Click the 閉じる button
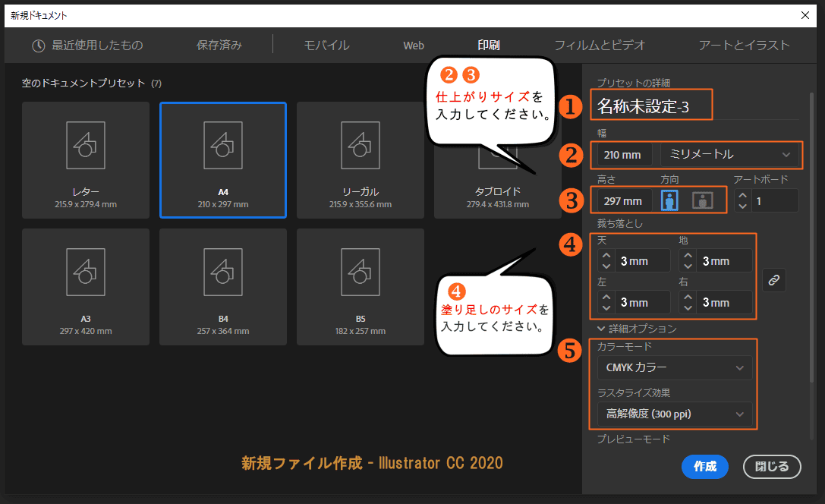This screenshot has width=825, height=504. tap(771, 467)
